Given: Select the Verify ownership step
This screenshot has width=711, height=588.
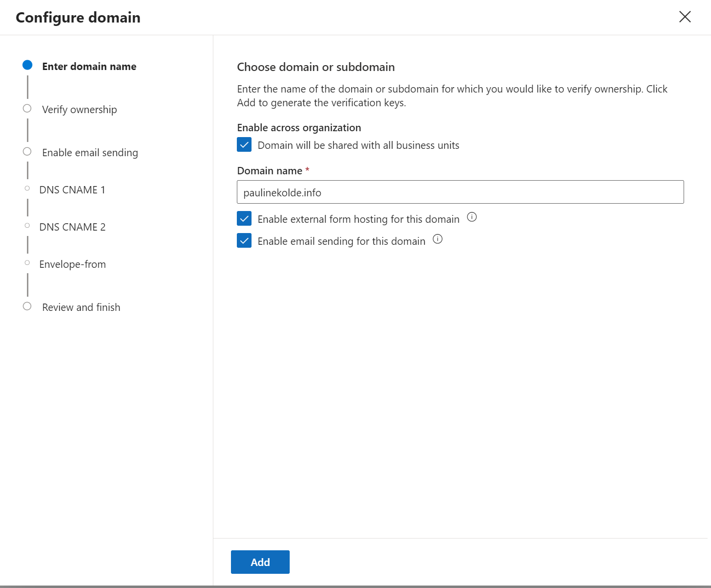Looking at the screenshot, I should (x=79, y=109).
